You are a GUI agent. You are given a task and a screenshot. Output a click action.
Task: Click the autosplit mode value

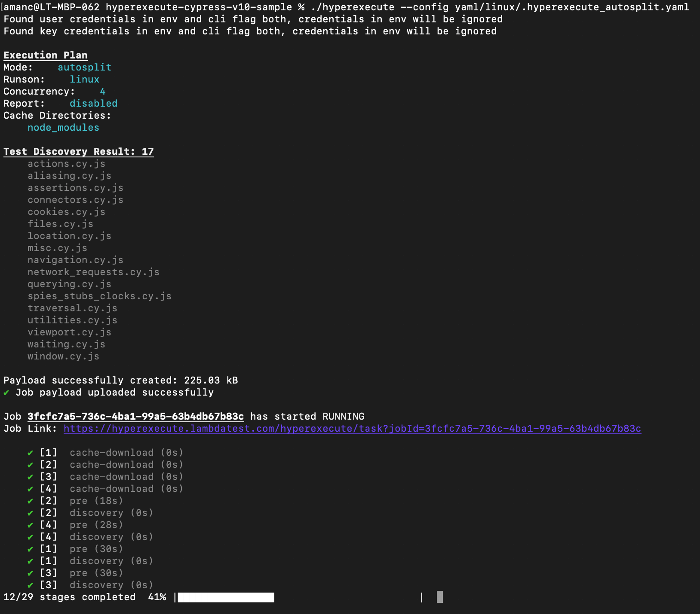click(84, 68)
